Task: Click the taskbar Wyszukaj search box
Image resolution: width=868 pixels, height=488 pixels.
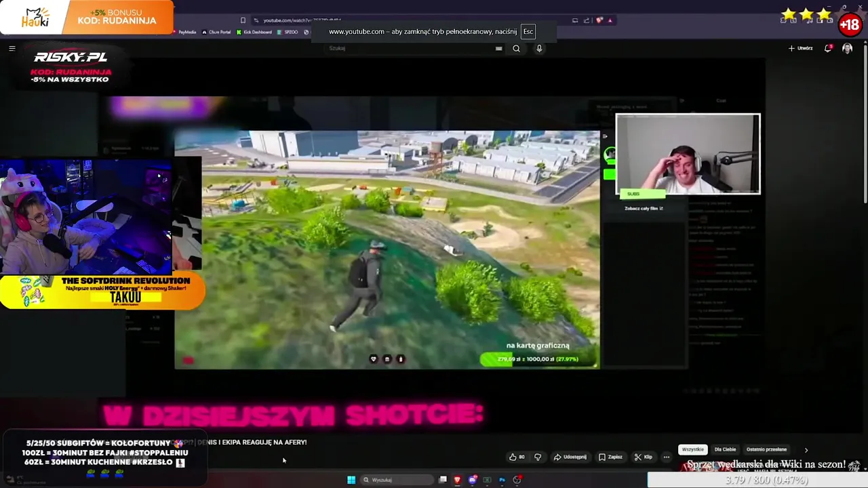Action: coord(397,480)
